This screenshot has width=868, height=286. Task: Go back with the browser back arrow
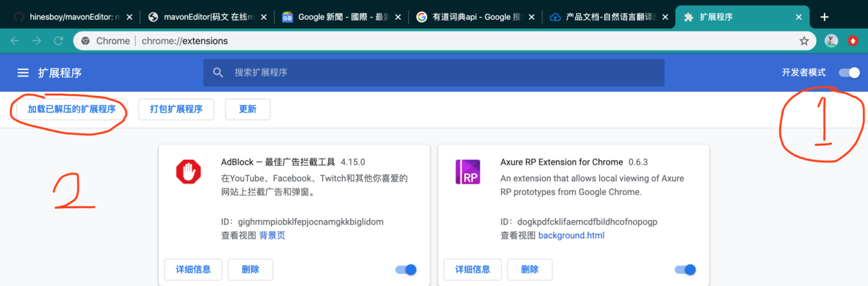[x=15, y=41]
